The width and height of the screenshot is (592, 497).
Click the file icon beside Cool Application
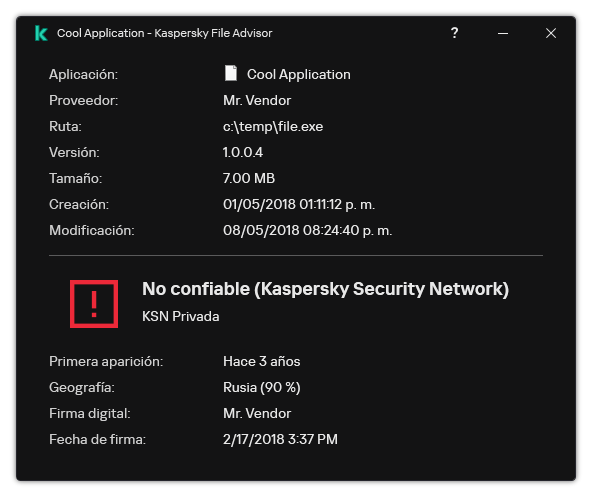tap(231, 73)
